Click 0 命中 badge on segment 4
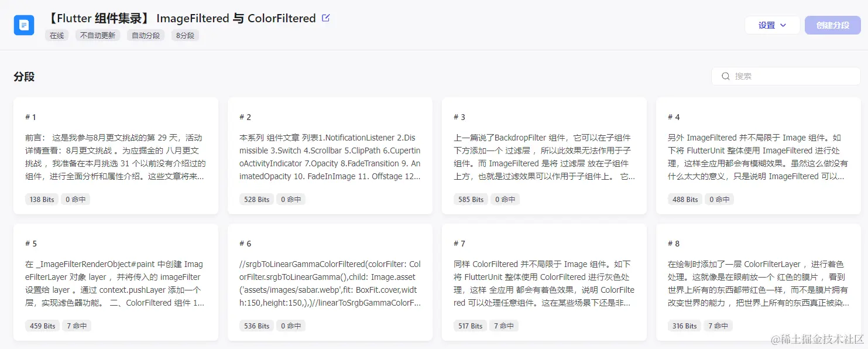This screenshot has width=868, height=349. click(719, 199)
